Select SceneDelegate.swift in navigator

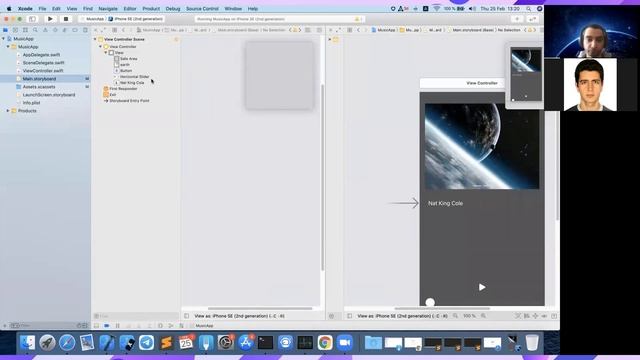[x=43, y=63]
